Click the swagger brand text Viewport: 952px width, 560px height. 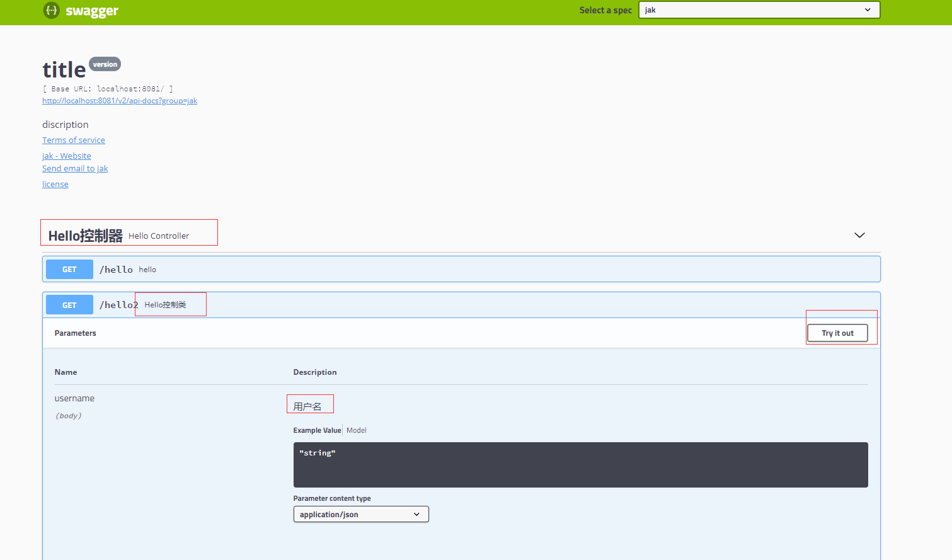pyautogui.click(x=92, y=11)
